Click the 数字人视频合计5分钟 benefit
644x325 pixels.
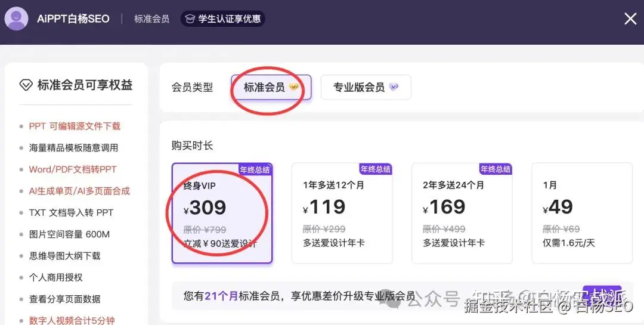72,320
